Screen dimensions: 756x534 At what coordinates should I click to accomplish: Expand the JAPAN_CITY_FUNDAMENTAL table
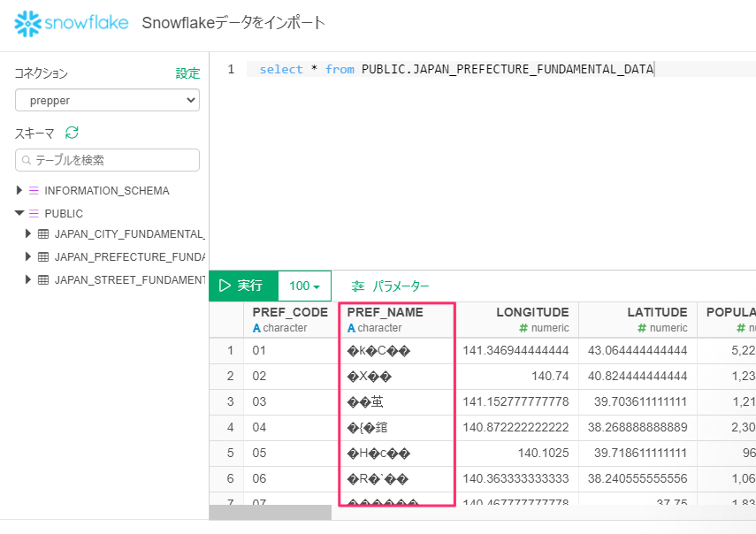28,233
